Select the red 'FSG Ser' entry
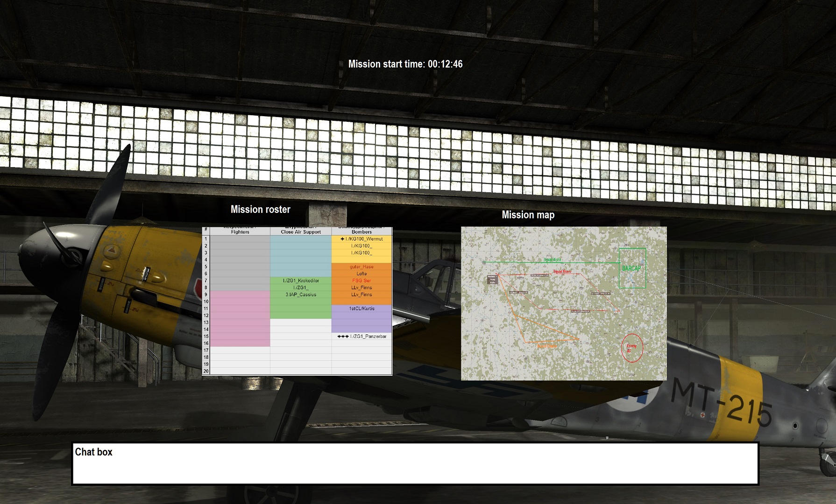The width and height of the screenshot is (836, 504). pyautogui.click(x=361, y=281)
